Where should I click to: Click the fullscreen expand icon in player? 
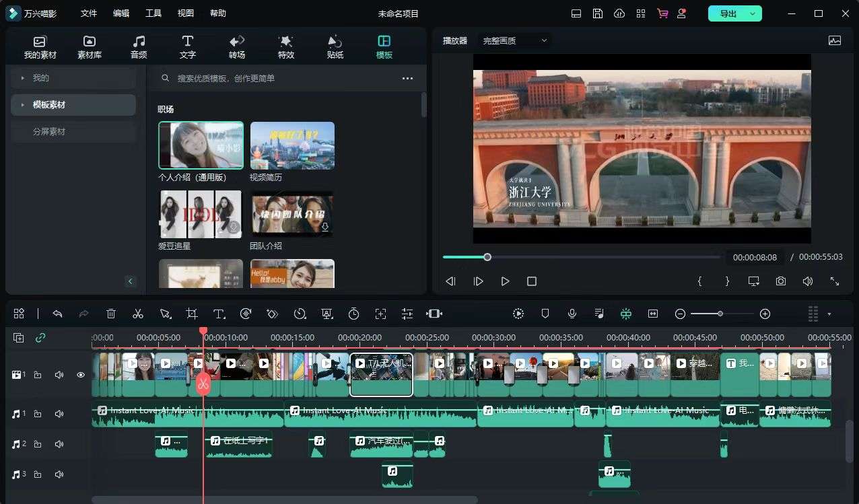click(834, 281)
